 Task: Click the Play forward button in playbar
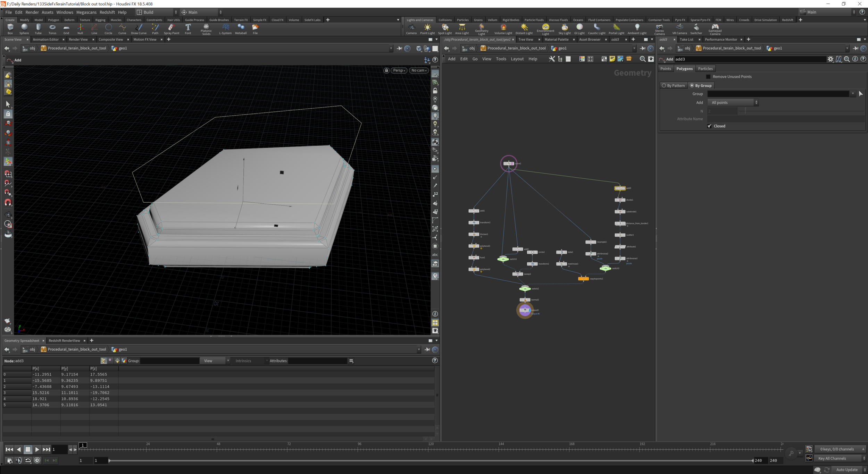click(37, 449)
